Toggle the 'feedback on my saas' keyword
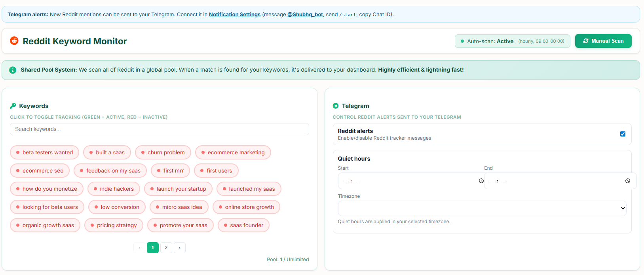The image size is (644, 275). tap(110, 171)
